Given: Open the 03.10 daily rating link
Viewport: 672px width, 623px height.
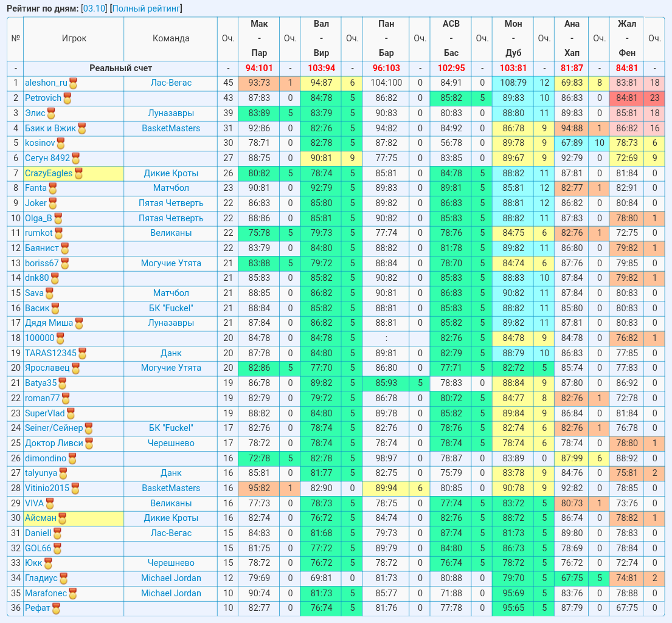Looking at the screenshot, I should click(94, 8).
